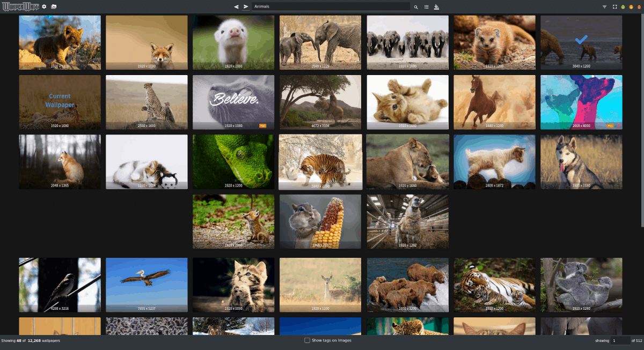Go forward with the right arrow
Viewport: 644px width, 350px height.
(246, 6)
